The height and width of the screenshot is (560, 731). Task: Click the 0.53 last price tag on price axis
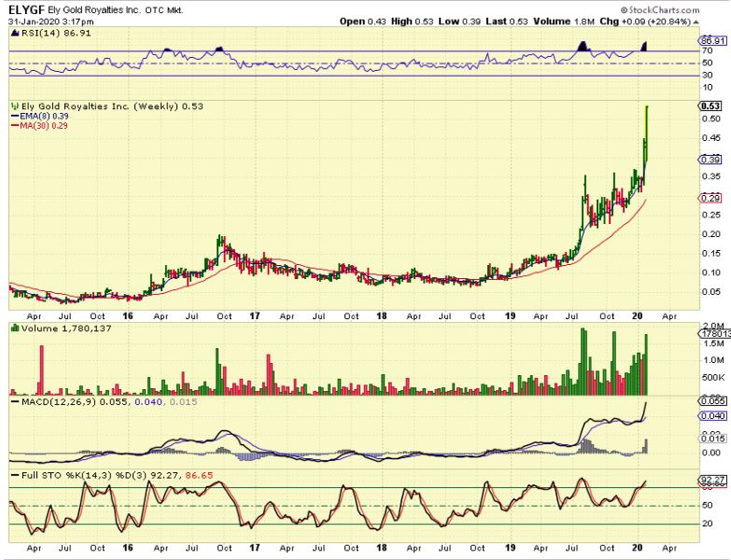click(711, 106)
